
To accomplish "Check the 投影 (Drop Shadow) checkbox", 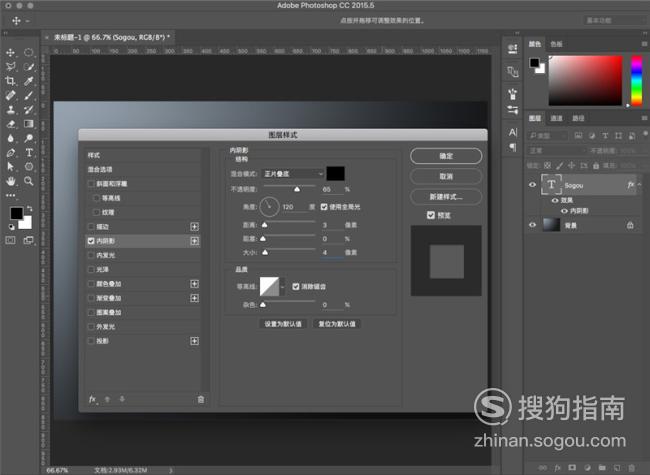I will click(91, 341).
